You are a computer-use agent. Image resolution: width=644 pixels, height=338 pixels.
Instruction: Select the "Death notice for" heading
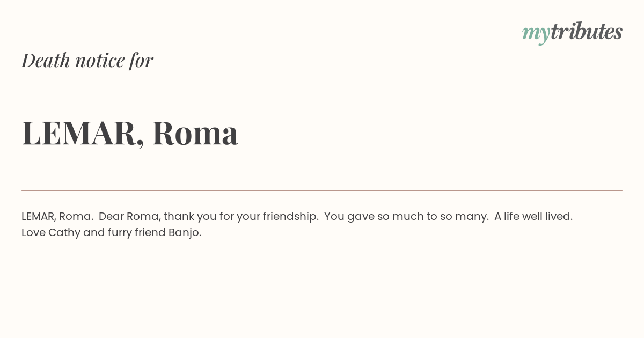(x=87, y=60)
